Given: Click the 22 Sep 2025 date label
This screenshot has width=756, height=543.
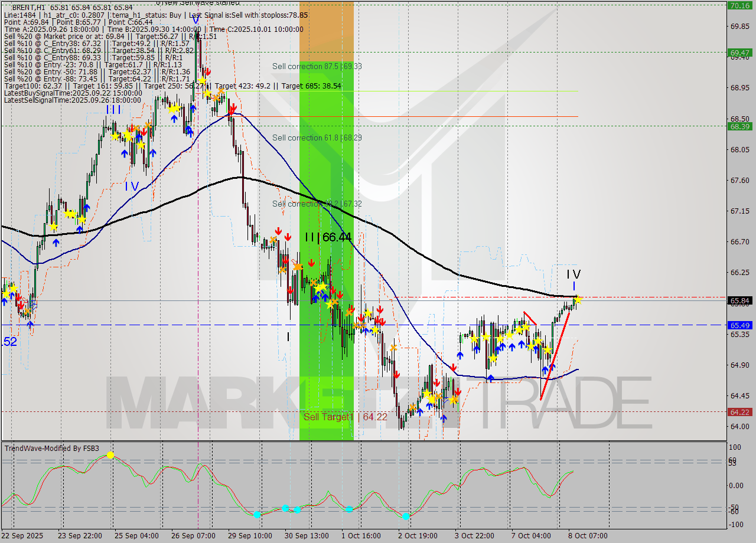Looking at the screenshot, I should pyautogui.click(x=22, y=536).
